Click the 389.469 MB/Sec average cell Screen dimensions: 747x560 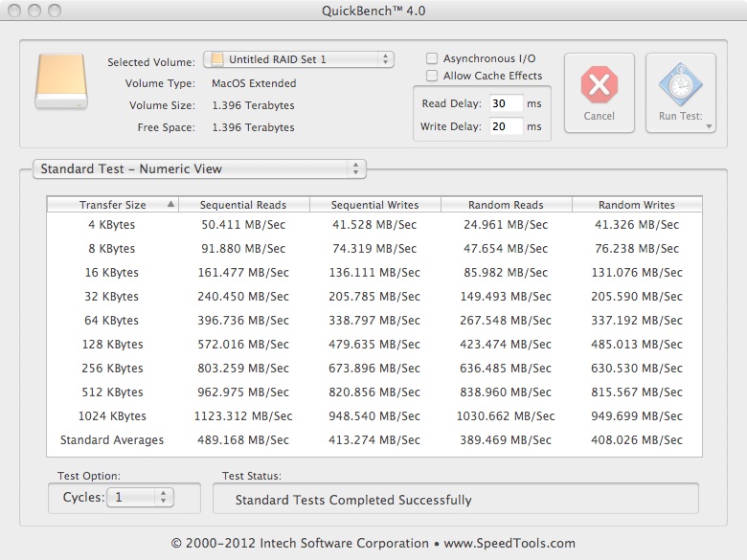(x=506, y=440)
